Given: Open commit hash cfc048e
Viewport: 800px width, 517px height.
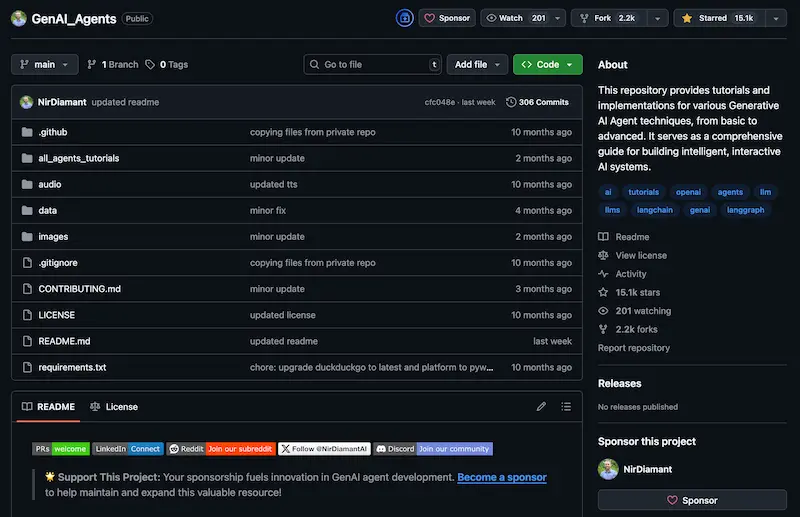Looking at the screenshot, I should pyautogui.click(x=439, y=102).
